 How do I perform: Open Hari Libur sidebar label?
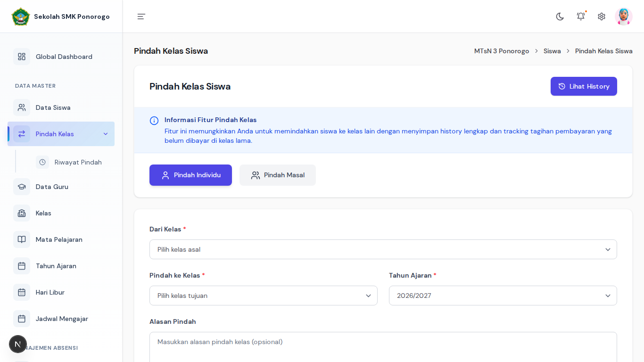[x=50, y=292]
